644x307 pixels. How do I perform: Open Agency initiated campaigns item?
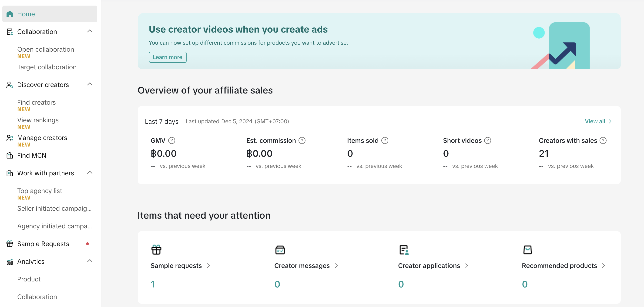point(54,226)
